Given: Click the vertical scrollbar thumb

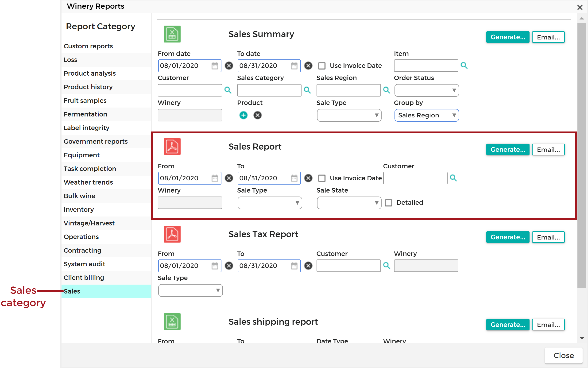Looking at the screenshot, I should tap(581, 155).
